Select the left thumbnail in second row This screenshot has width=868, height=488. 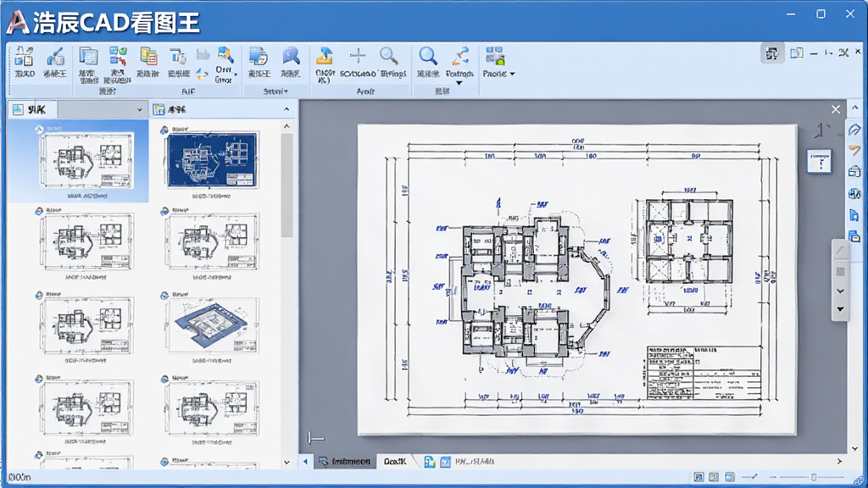(86, 241)
